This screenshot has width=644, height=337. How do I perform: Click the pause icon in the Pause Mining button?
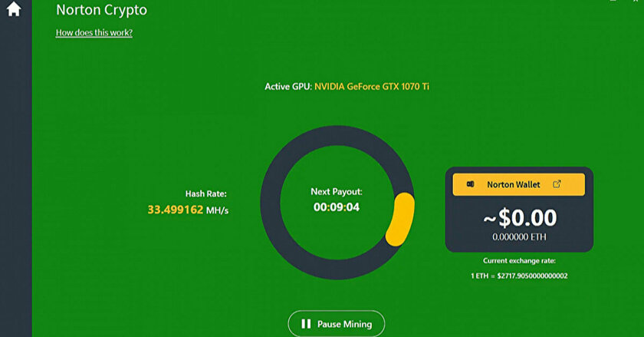pos(305,324)
